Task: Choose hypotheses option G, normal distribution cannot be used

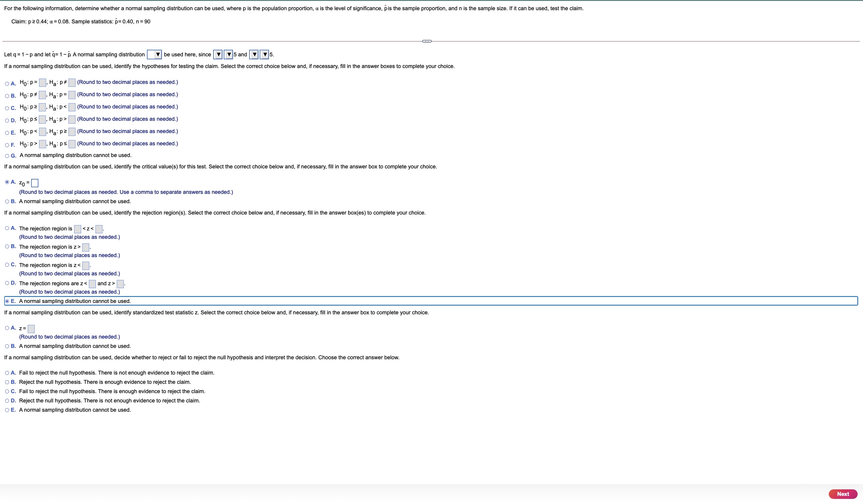Action: [7, 156]
